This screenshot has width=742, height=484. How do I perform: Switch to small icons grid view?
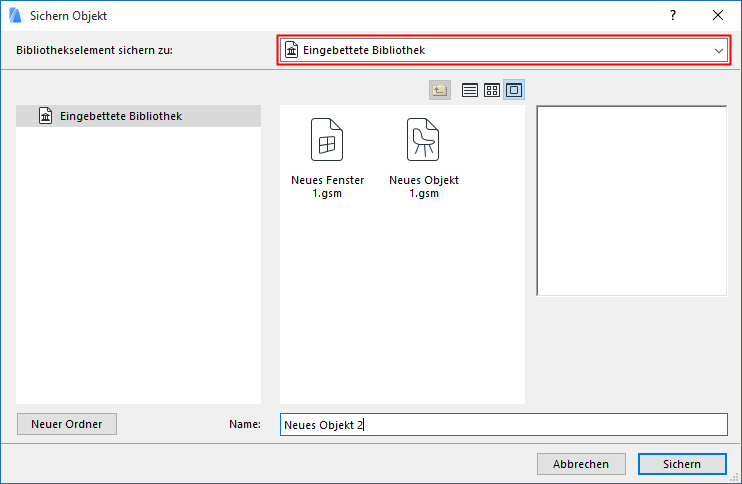click(x=492, y=90)
